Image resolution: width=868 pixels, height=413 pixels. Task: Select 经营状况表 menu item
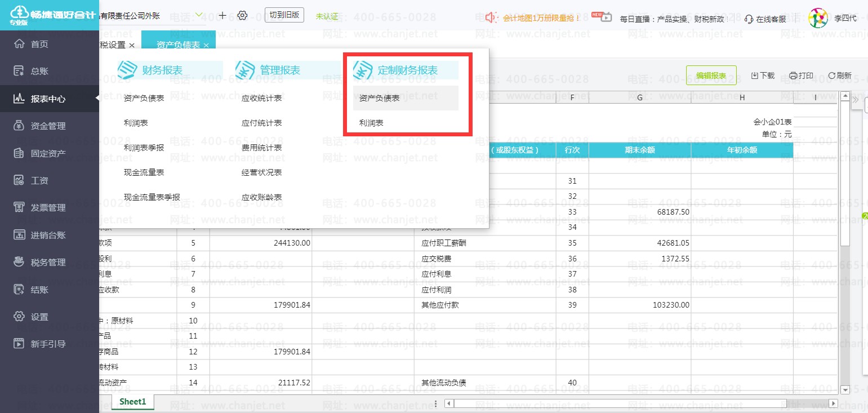(x=262, y=172)
